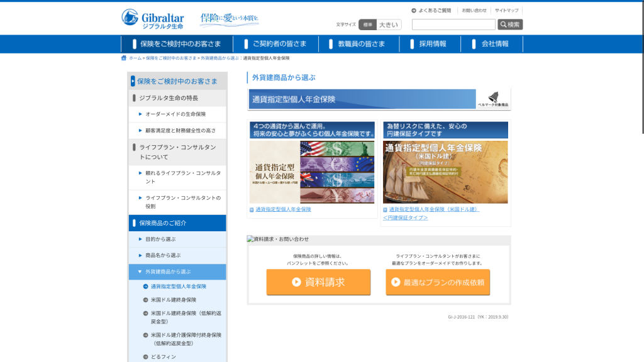The image size is (644, 362).
Task: Click the small icon before 通貨指定型個人年金保険 link
Action: (x=252, y=210)
